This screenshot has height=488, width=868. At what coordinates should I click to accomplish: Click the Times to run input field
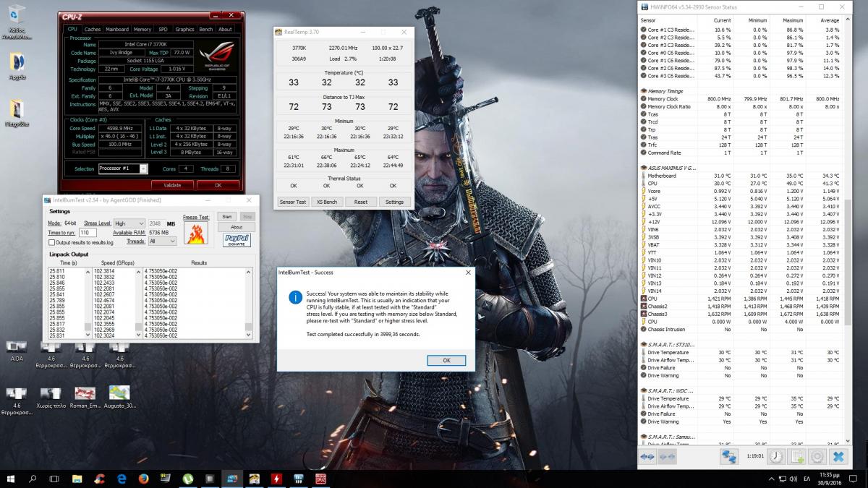88,232
